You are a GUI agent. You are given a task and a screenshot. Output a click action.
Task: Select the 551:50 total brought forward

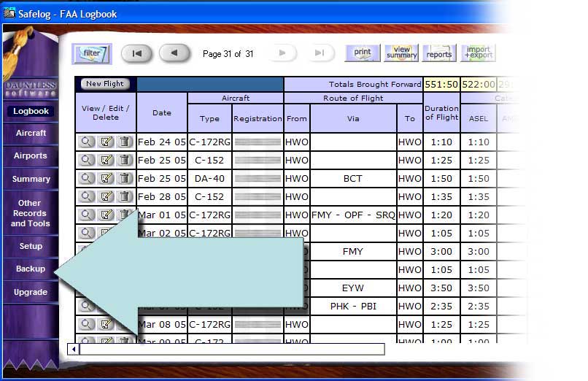(x=441, y=85)
